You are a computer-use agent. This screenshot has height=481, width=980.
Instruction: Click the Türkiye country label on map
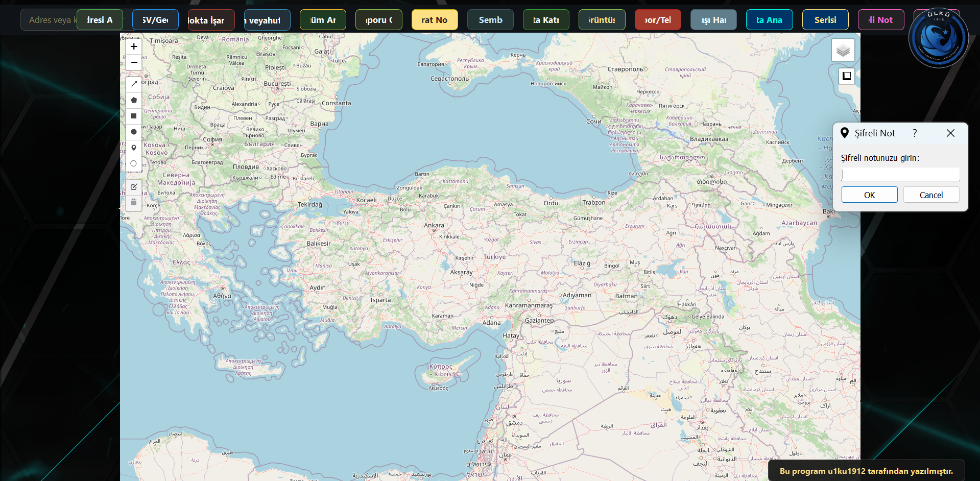point(494,257)
